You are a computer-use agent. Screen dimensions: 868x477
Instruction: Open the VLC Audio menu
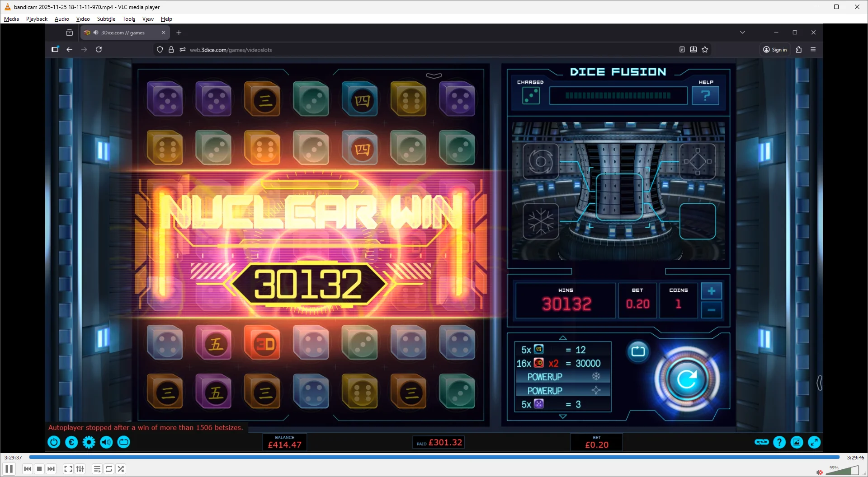coord(62,19)
